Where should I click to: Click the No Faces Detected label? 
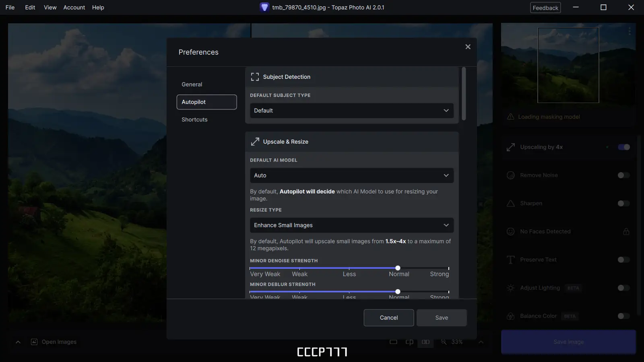coord(545,232)
